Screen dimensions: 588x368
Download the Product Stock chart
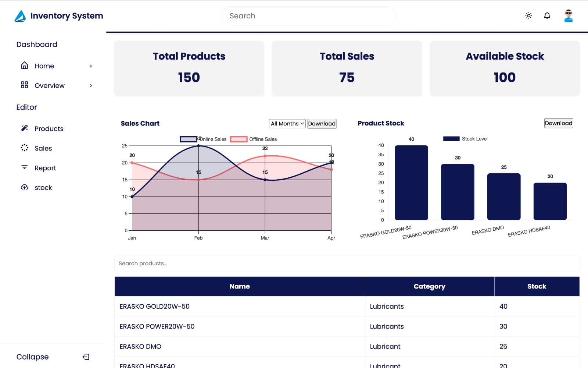tap(558, 123)
